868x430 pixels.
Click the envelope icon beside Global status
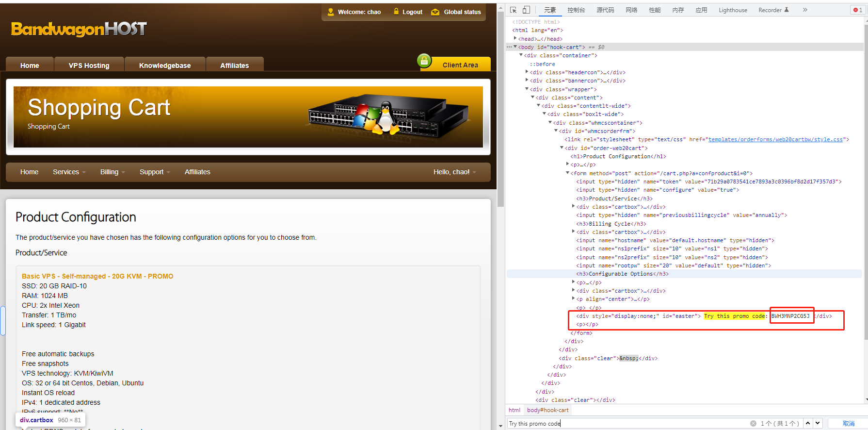(435, 12)
